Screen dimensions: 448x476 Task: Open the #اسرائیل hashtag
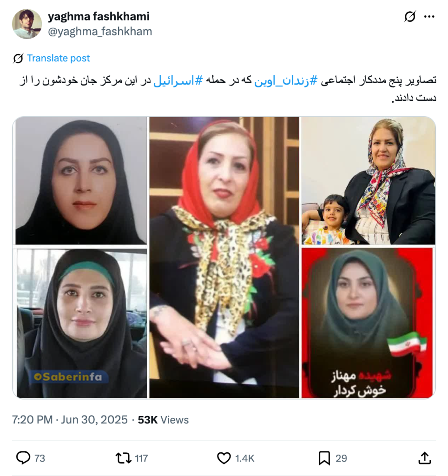click(178, 81)
